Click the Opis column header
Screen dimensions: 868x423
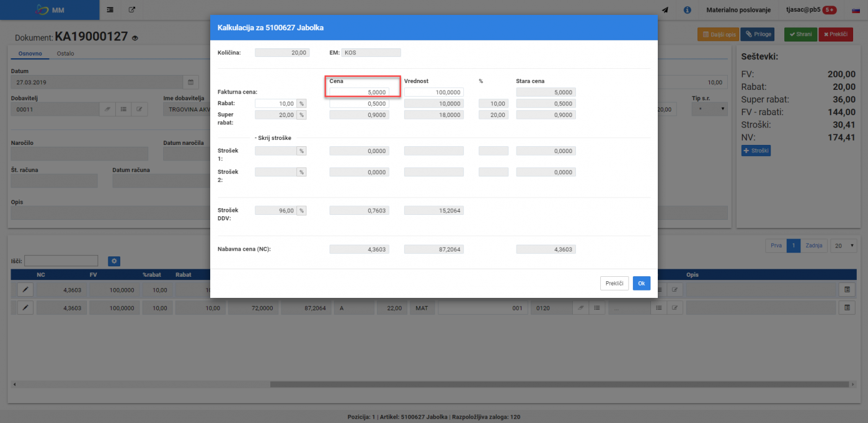coord(692,274)
